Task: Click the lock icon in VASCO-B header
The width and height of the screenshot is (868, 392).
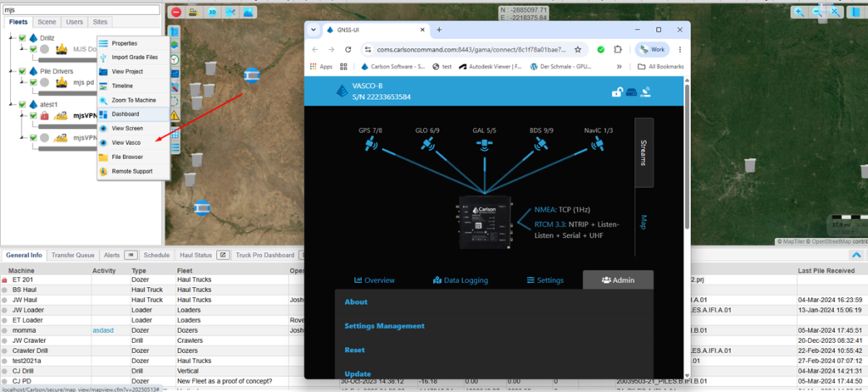Action: [617, 92]
